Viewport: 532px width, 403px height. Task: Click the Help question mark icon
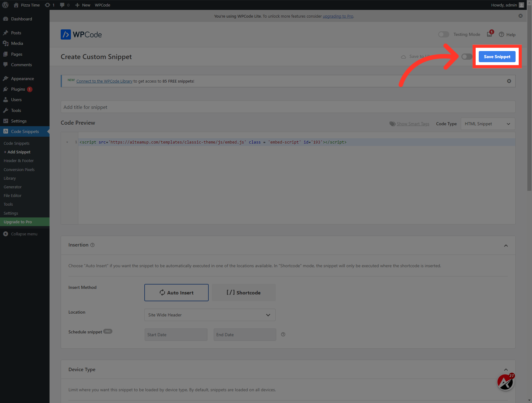tap(501, 34)
